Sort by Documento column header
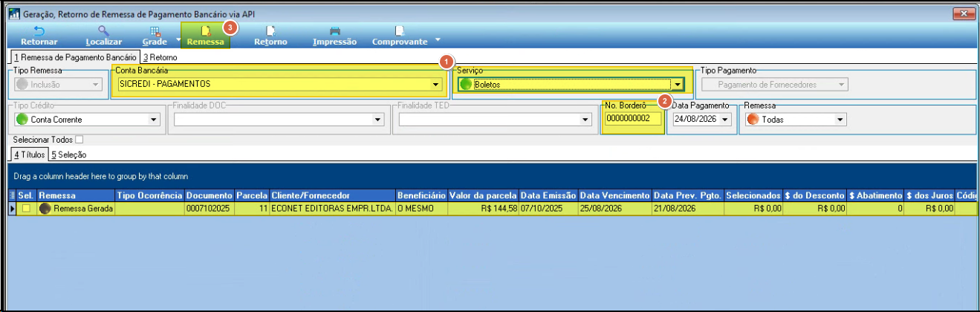The width and height of the screenshot is (980, 312). [x=210, y=195]
